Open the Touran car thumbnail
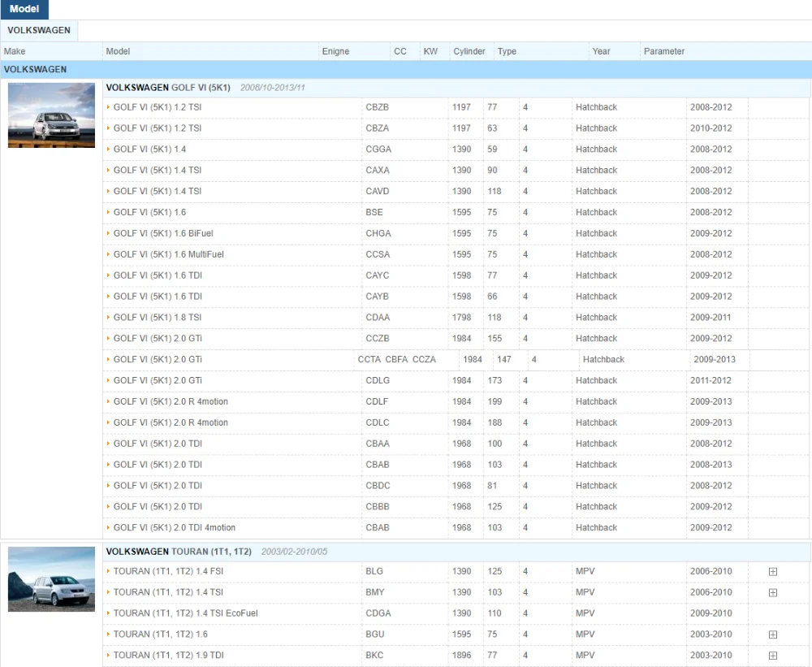 pyautogui.click(x=51, y=579)
